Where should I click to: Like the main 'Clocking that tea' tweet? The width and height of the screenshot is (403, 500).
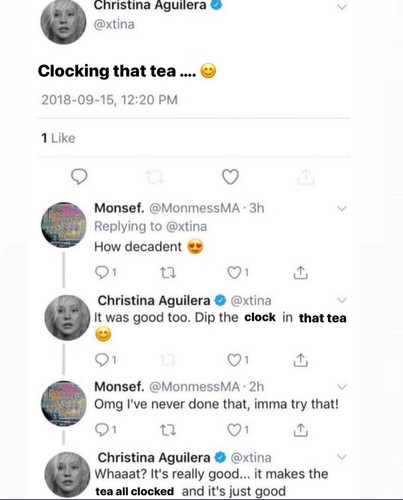coord(230,176)
